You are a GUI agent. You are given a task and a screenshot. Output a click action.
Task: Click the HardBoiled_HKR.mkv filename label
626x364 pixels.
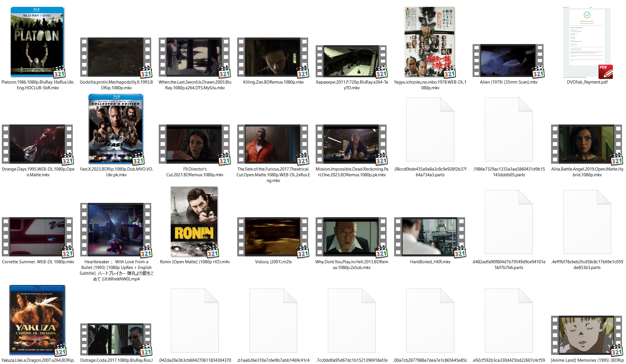pyautogui.click(x=430, y=262)
